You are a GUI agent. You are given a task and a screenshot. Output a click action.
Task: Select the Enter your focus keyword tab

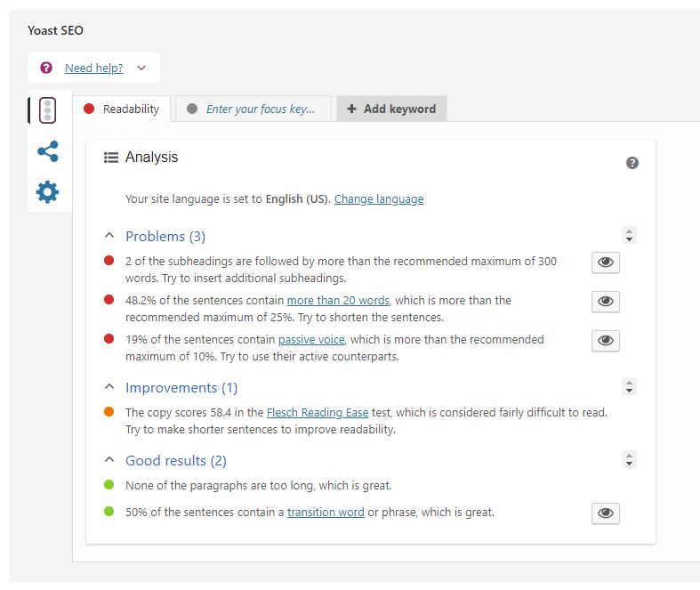tap(253, 109)
